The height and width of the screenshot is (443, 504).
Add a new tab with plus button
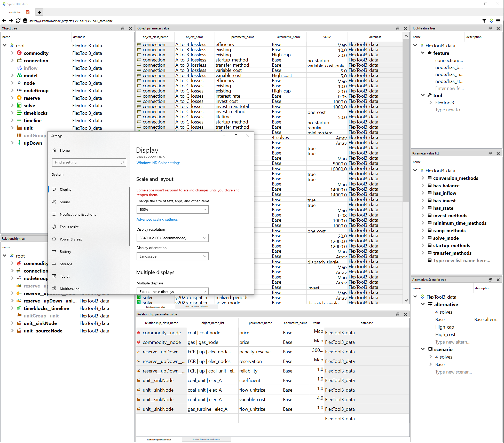pyautogui.click(x=40, y=12)
